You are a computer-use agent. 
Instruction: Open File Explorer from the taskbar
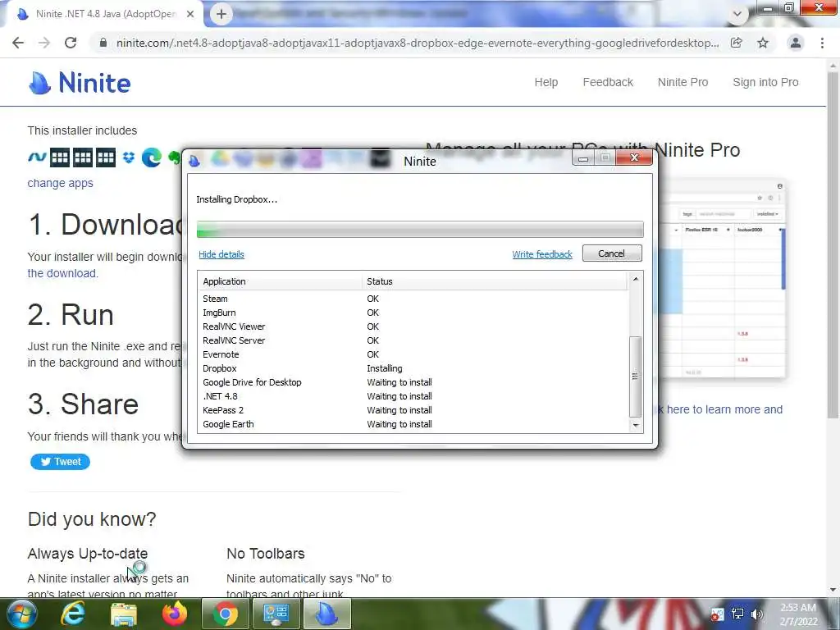coord(124,615)
